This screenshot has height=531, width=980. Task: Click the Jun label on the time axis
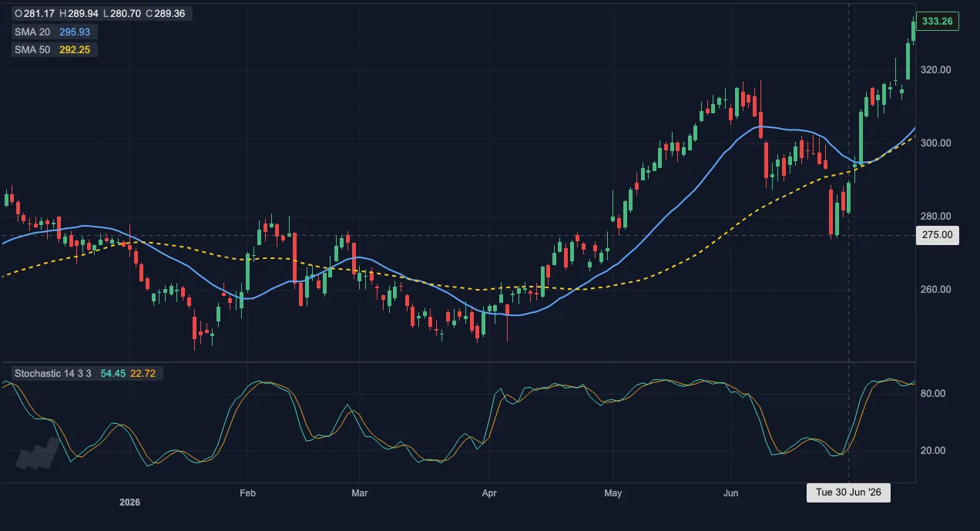[731, 492]
